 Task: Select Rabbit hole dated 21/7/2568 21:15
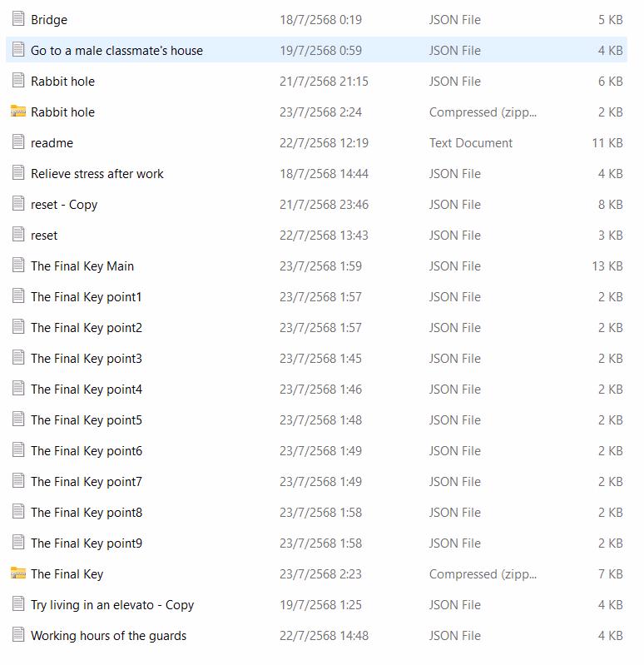(x=62, y=82)
